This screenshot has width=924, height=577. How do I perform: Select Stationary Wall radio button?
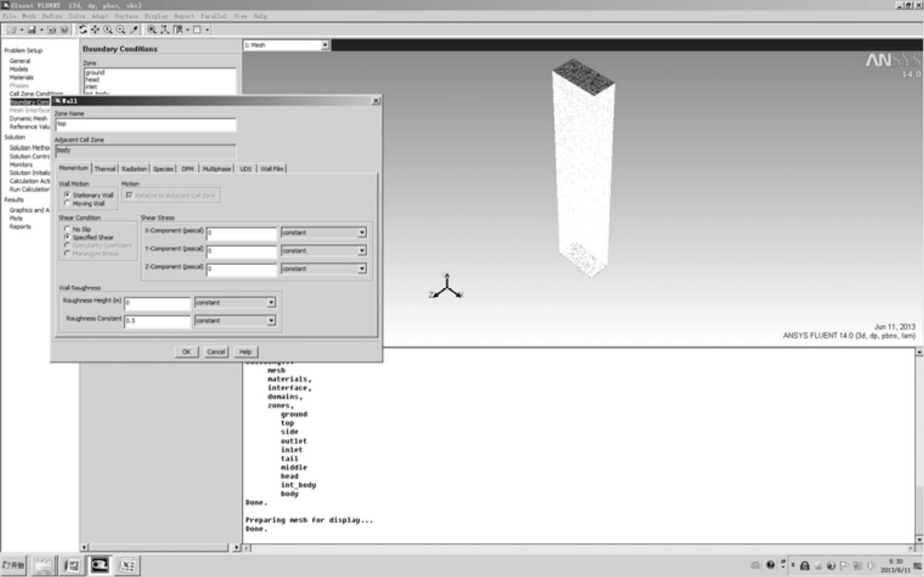coord(67,195)
